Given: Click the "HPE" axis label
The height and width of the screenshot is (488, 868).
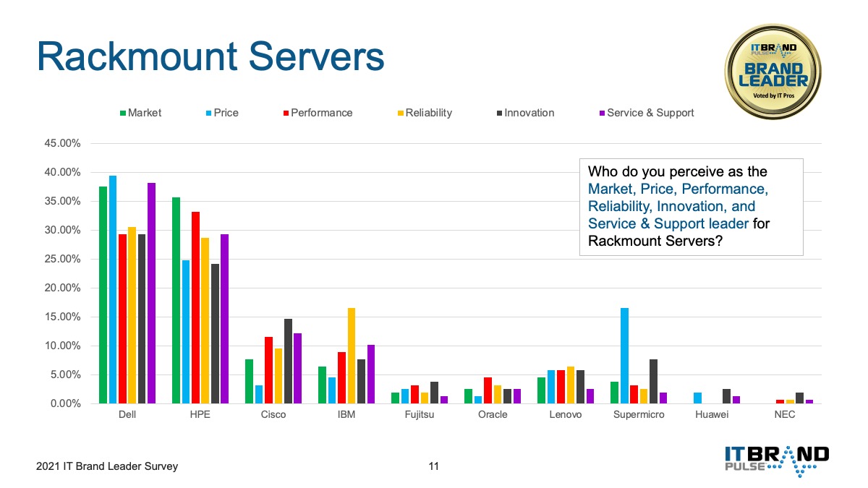Looking at the screenshot, I should pos(200,415).
